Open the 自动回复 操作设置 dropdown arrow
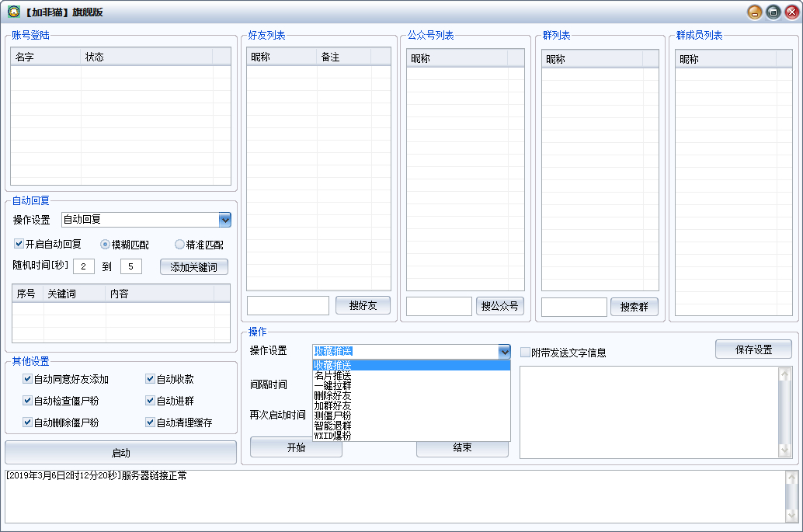This screenshot has height=532, width=803. [224, 220]
